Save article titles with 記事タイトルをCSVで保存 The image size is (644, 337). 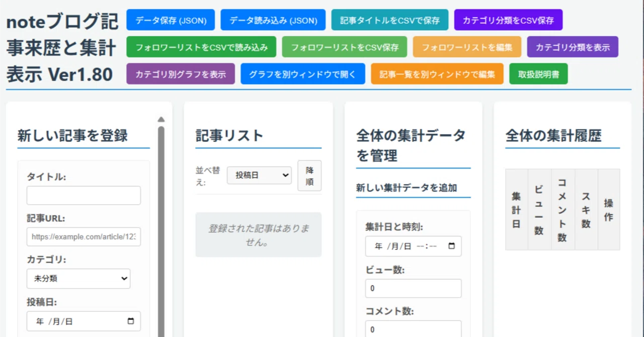pyautogui.click(x=390, y=20)
